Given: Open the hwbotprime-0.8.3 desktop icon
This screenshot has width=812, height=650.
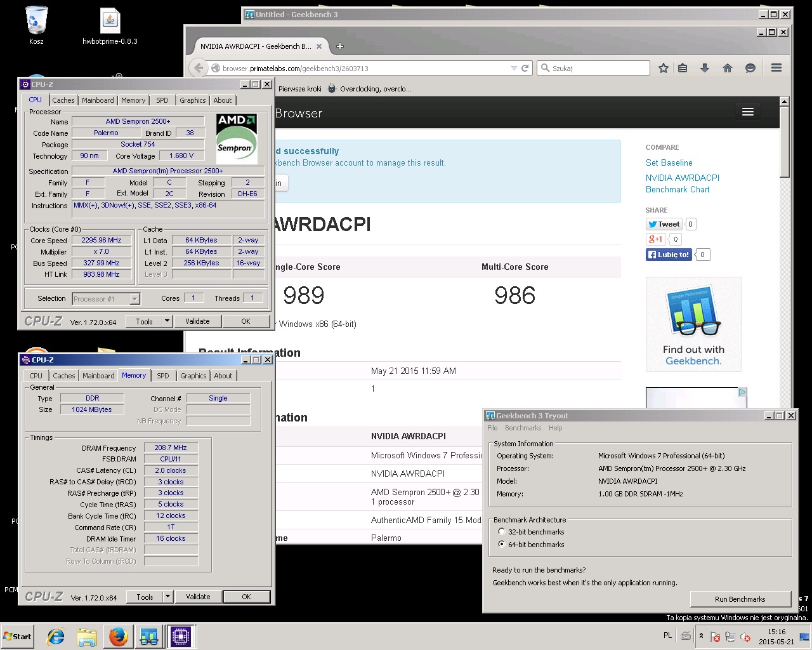Looking at the screenshot, I should (x=110, y=27).
